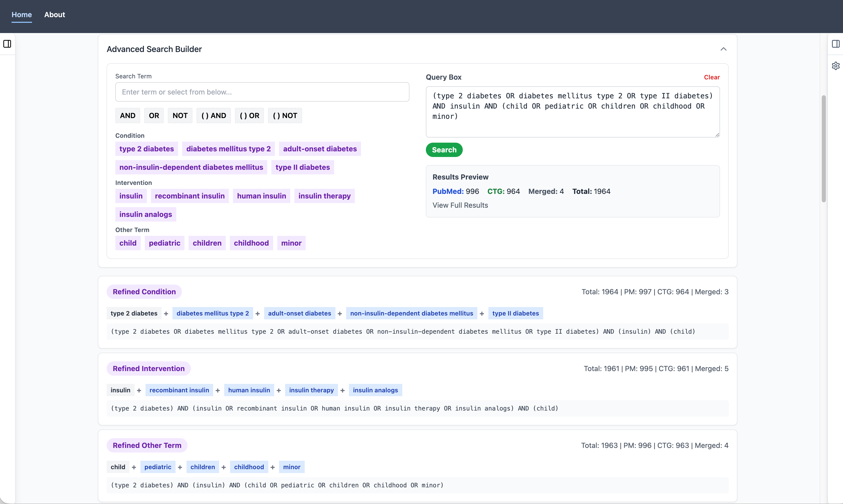Toggle 'pediatric' chip in Refined Other Term
This screenshot has width=843, height=504.
click(158, 467)
